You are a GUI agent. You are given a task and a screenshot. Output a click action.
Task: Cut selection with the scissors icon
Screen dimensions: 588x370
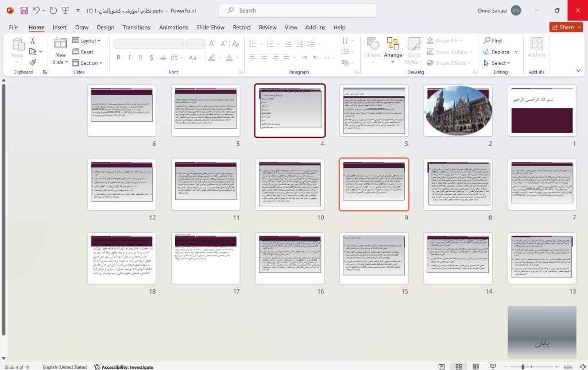pos(33,41)
